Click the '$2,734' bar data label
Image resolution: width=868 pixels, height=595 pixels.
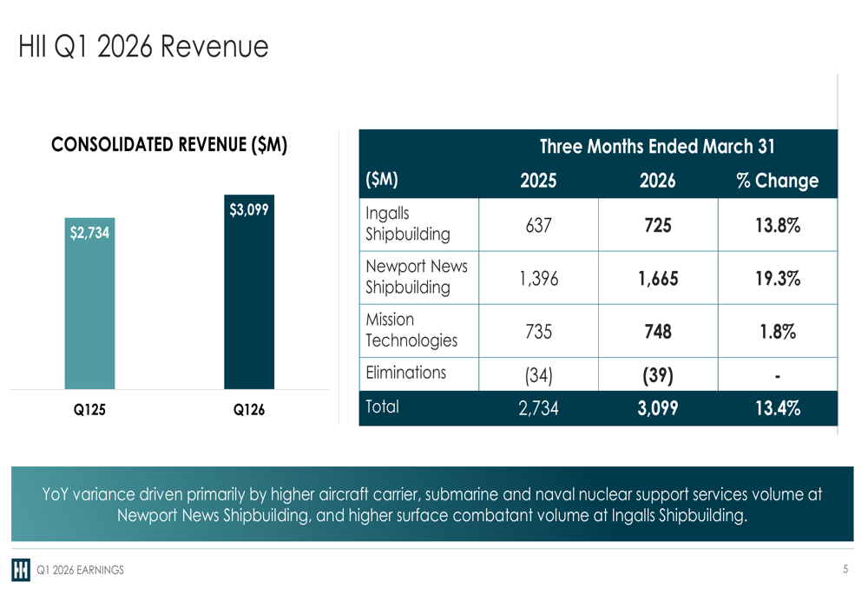[89, 232]
